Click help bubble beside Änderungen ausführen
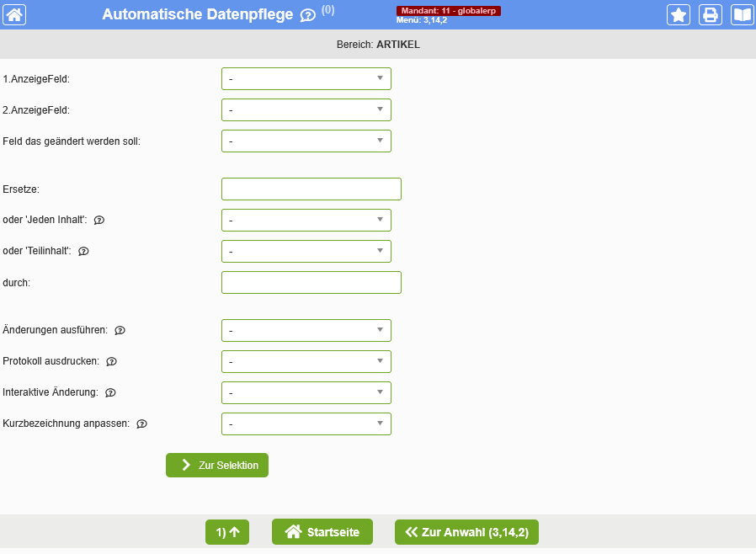This screenshot has height=554, width=756. click(x=120, y=330)
